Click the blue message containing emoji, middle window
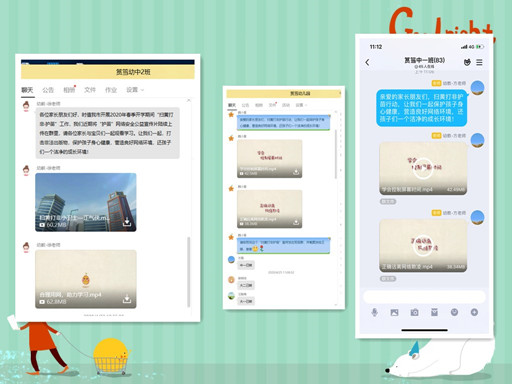 tap(284, 246)
